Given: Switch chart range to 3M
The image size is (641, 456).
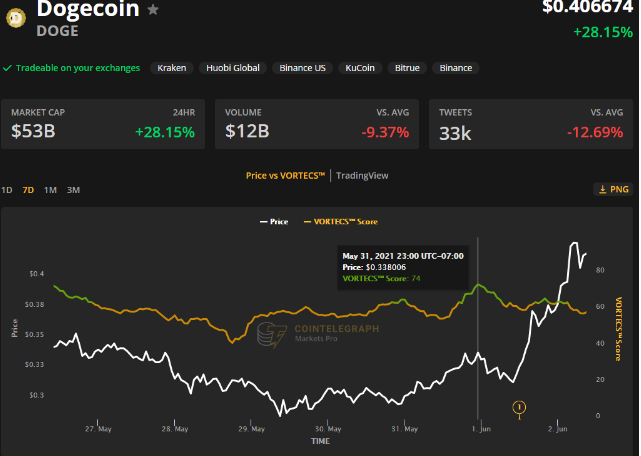Looking at the screenshot, I should point(74,190).
